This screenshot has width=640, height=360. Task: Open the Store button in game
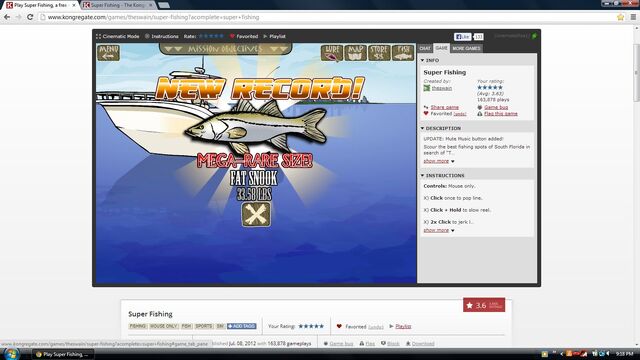[x=379, y=53]
